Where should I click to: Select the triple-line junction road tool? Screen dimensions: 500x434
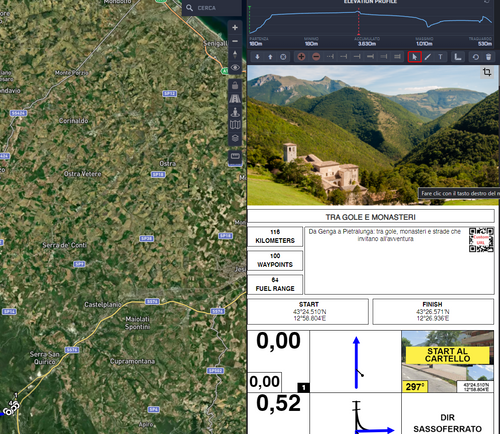pos(397,57)
